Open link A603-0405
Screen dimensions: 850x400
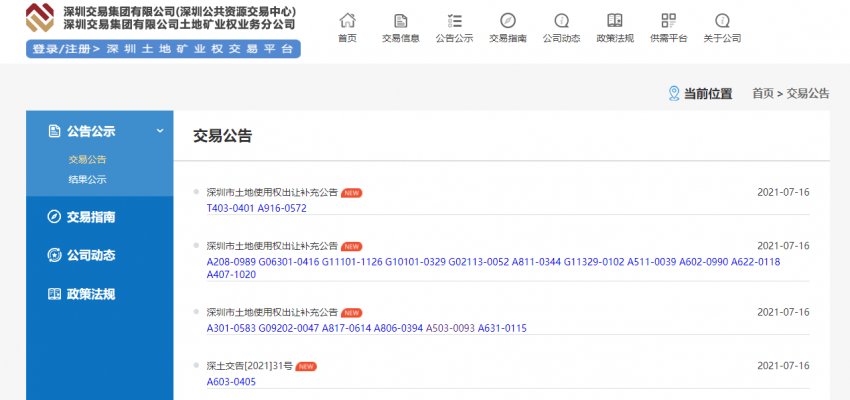(x=231, y=382)
